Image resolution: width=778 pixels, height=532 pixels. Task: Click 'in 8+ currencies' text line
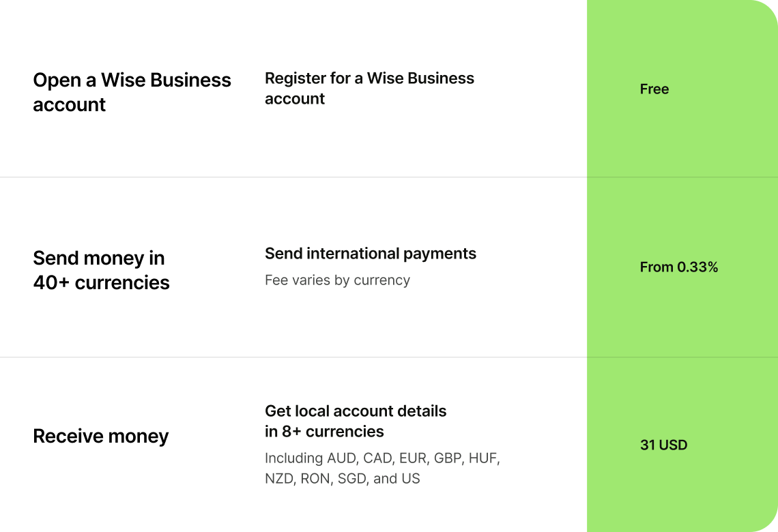324,432
